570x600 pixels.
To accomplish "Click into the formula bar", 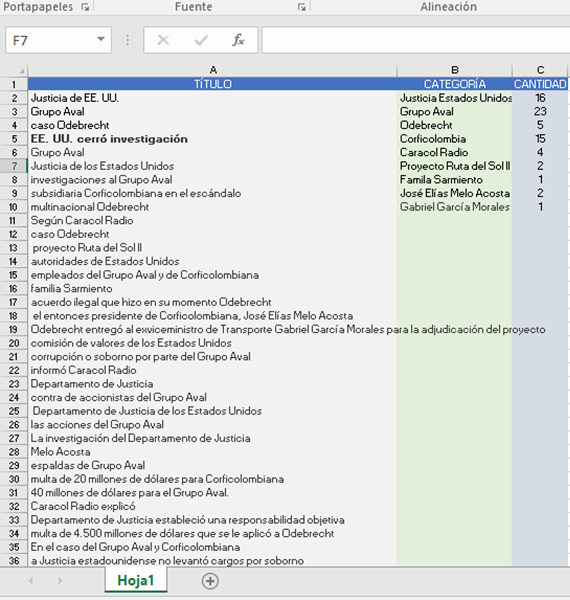I will pos(416,40).
